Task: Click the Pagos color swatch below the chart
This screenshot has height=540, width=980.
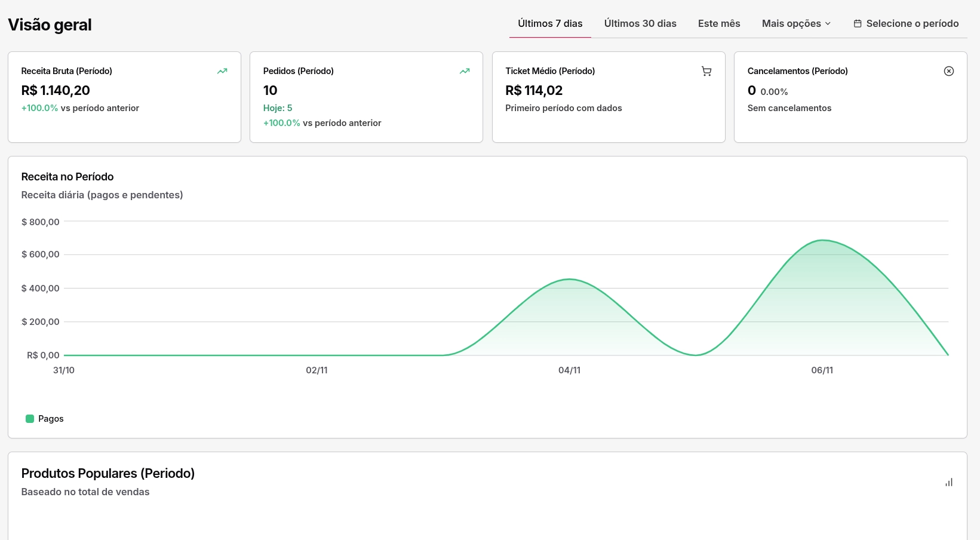Action: pyautogui.click(x=29, y=419)
